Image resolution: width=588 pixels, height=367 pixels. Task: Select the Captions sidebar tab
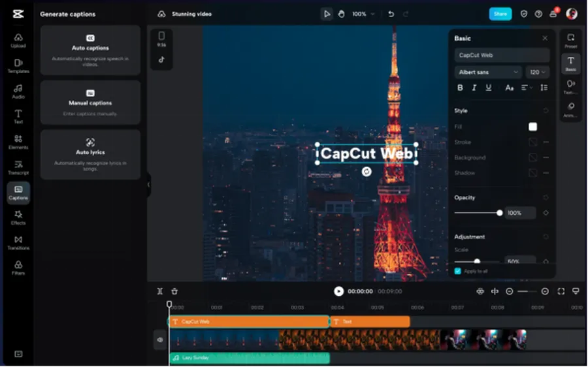(18, 193)
